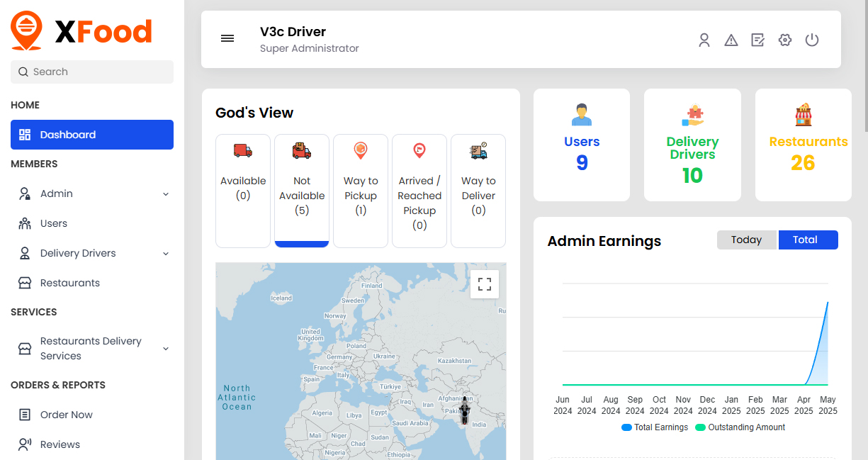The height and width of the screenshot is (460, 868).
Task: Switch Admin Earnings to Total
Action: pyautogui.click(x=808, y=240)
